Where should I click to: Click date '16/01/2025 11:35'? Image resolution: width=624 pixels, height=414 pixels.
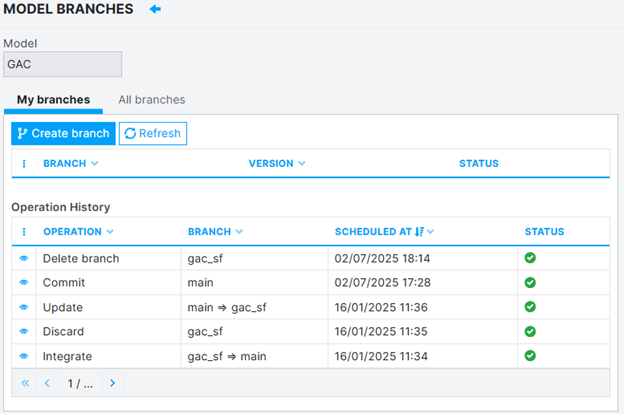click(381, 332)
